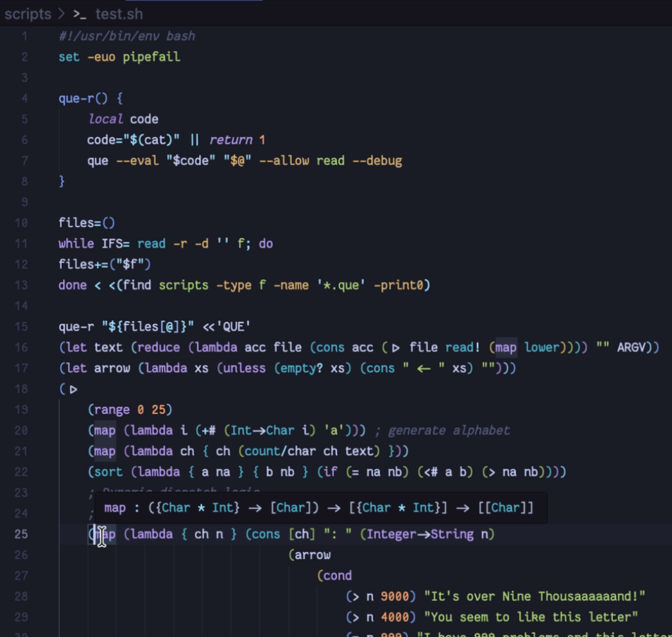Click the function name 'que-r()' on line 4

[83, 99]
